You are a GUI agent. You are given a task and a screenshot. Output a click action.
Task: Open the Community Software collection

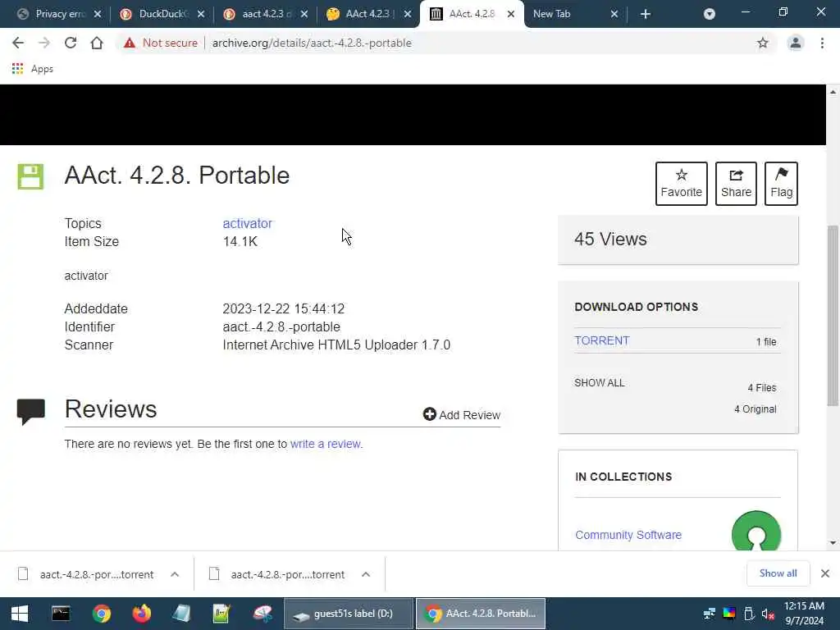click(628, 535)
